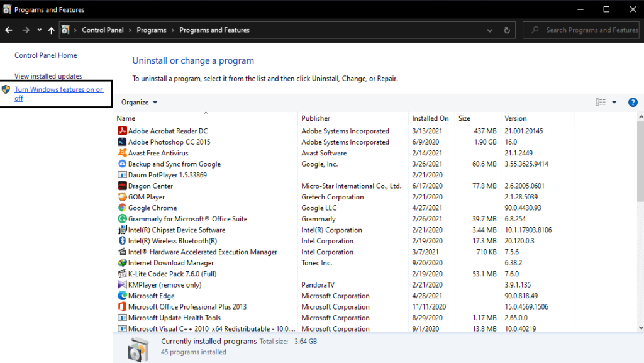
Task: Open the Organize dropdown menu
Action: click(x=139, y=103)
